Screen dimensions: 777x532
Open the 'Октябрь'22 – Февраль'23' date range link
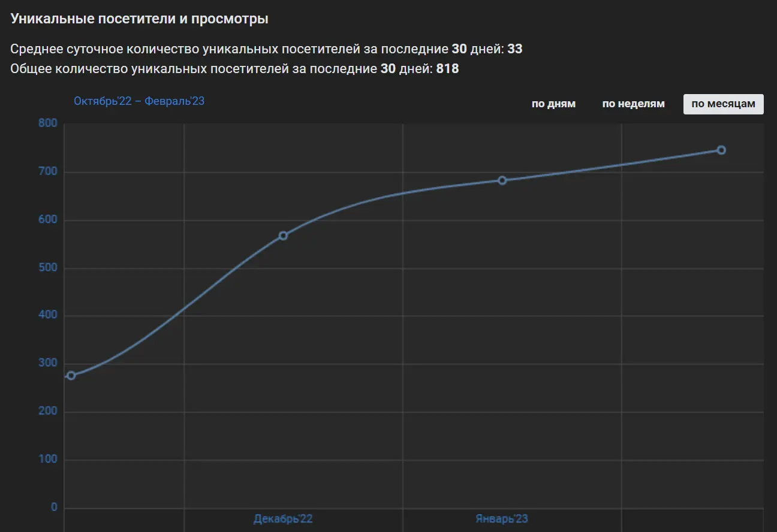139,101
